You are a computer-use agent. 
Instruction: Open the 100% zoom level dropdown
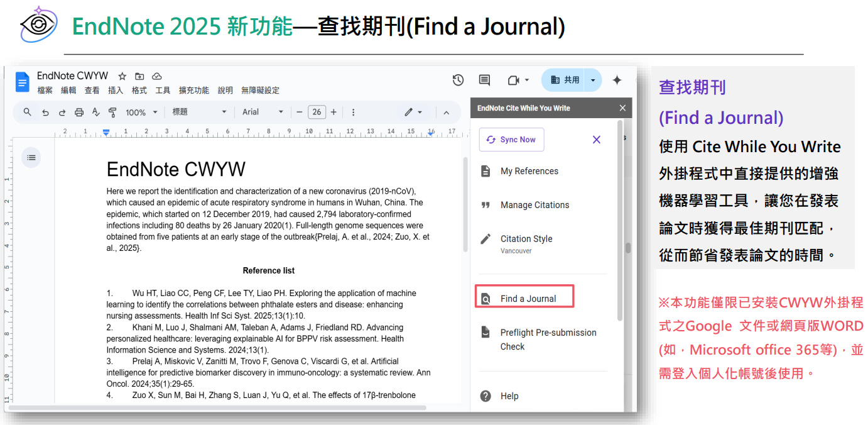coord(139,111)
